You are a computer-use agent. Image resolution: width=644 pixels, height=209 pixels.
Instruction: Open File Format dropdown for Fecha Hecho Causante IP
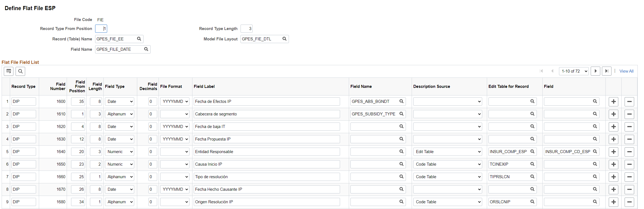pos(175,189)
